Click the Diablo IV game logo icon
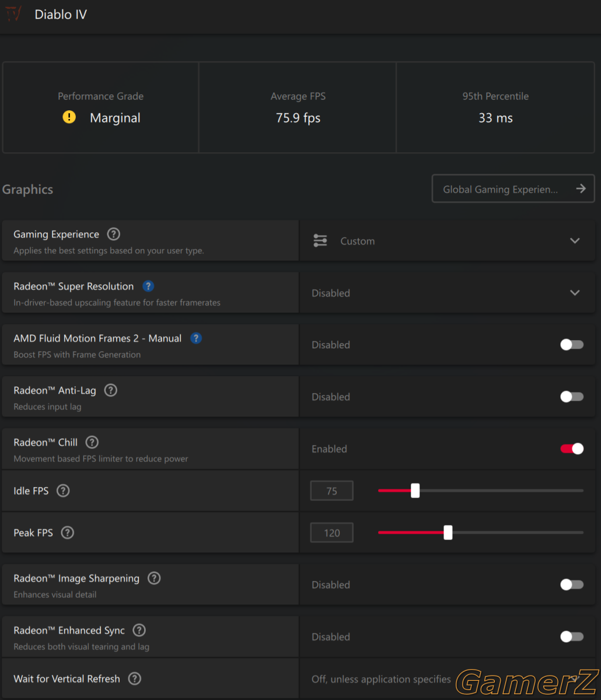 click(13, 14)
